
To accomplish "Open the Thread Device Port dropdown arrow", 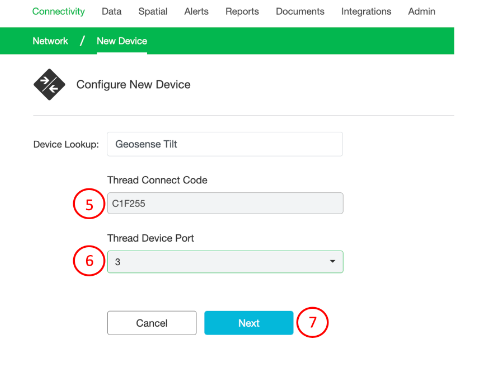I will coord(332,261).
